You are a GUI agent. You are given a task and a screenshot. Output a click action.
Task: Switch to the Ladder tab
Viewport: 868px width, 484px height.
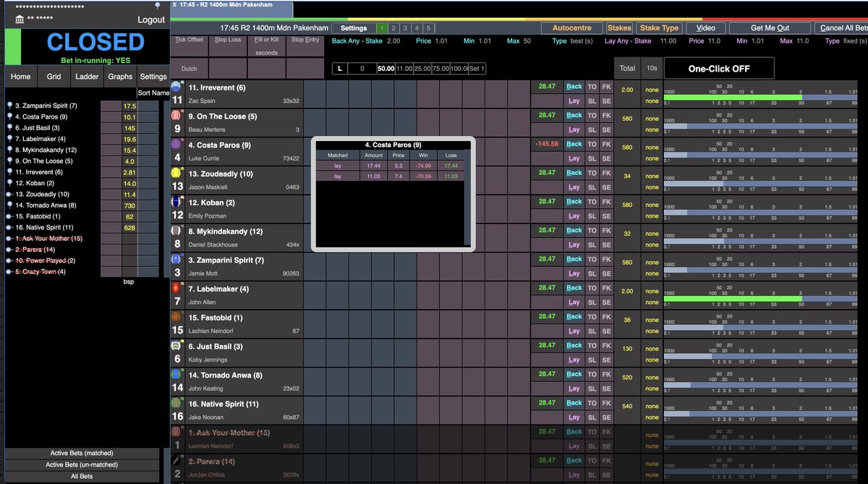tap(87, 76)
